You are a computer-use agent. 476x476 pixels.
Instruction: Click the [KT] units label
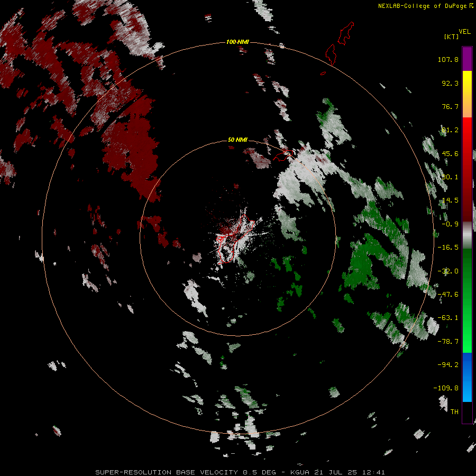451,36
